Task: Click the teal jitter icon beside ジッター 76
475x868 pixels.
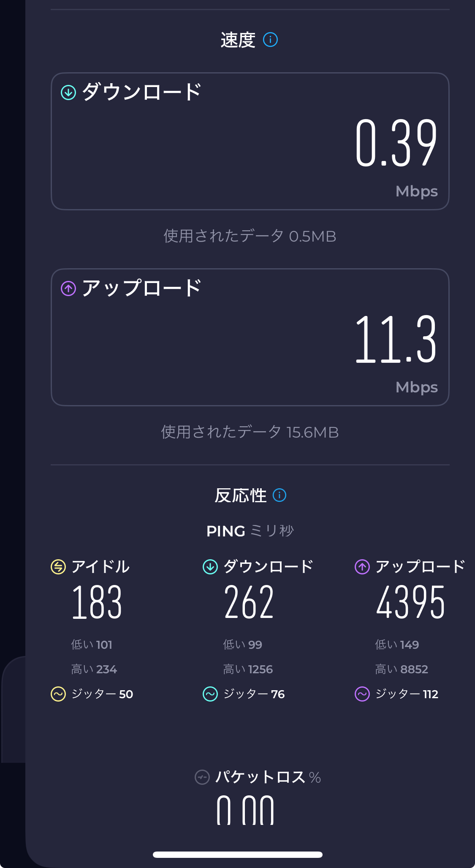Action: point(210,694)
